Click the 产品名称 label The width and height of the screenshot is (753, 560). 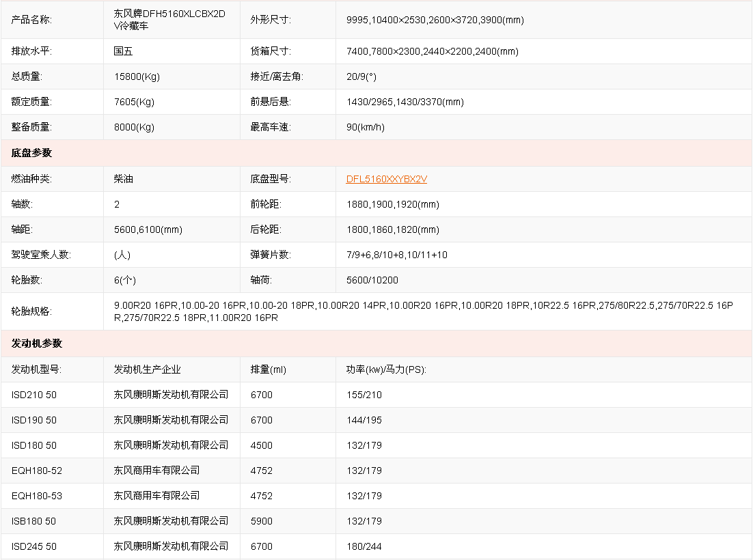tap(31, 20)
